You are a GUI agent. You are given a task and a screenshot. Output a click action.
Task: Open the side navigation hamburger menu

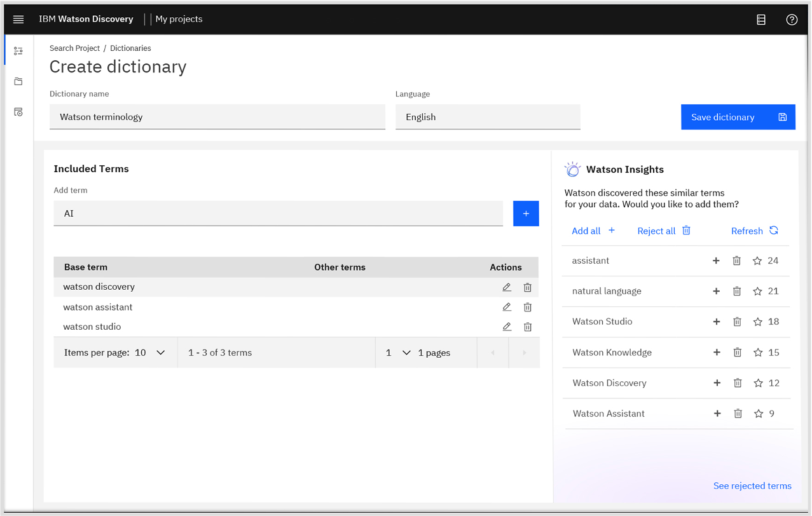point(18,19)
